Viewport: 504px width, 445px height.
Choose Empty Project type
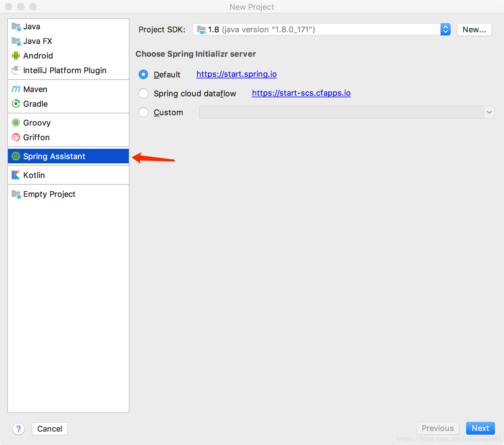pos(68,194)
